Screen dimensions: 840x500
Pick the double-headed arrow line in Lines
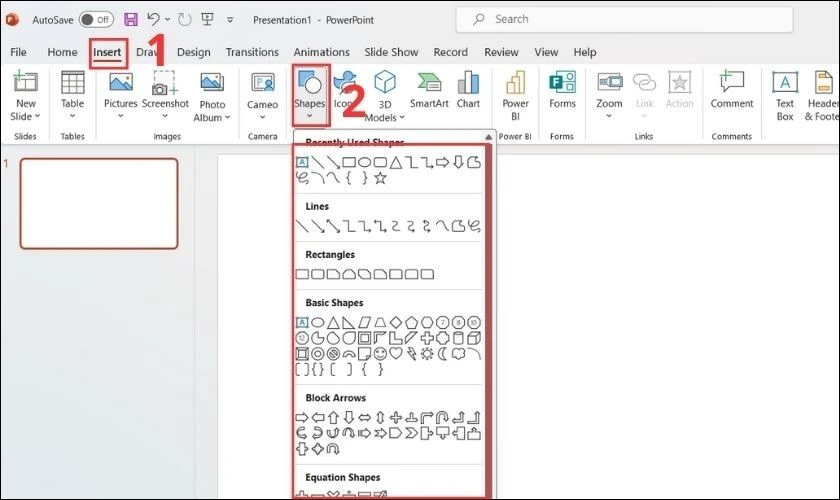pyautogui.click(x=333, y=226)
